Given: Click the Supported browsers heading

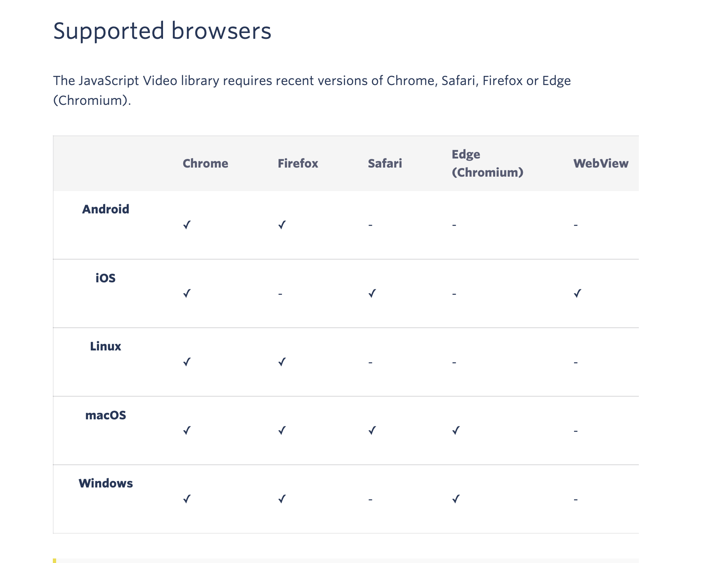Looking at the screenshot, I should pos(162,31).
